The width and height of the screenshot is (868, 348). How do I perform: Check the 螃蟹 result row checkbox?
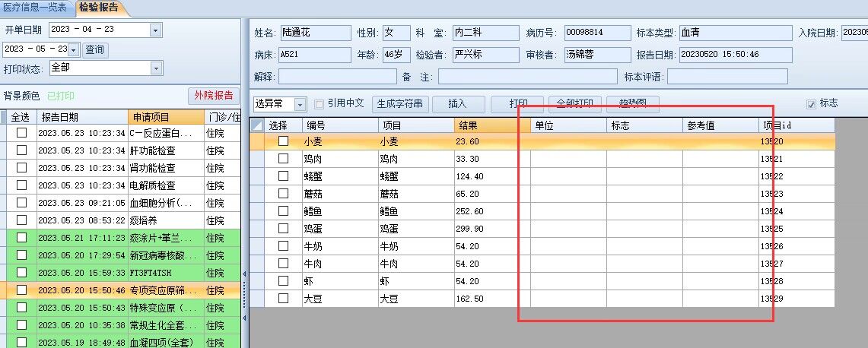(x=284, y=176)
